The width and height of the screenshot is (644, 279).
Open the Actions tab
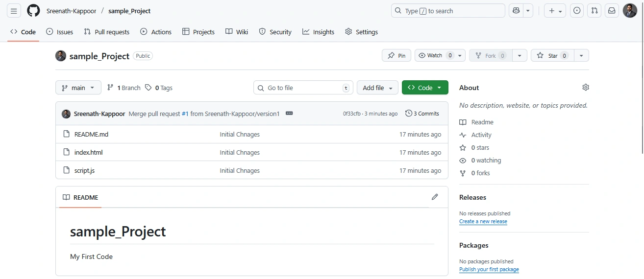156,32
